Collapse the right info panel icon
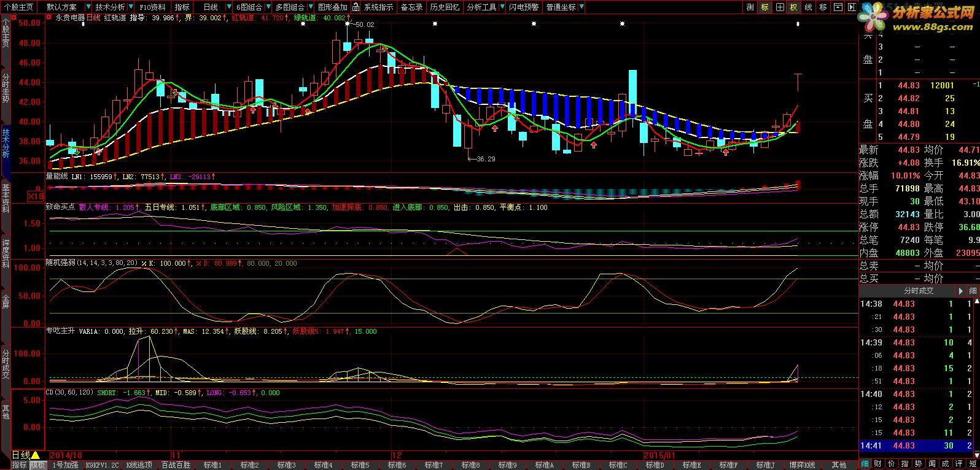 coord(851,7)
